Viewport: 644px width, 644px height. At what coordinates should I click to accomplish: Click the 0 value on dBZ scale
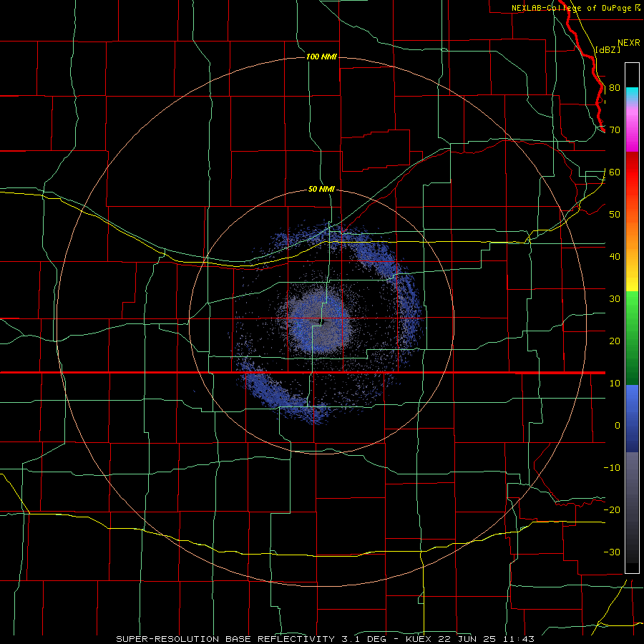point(618,426)
